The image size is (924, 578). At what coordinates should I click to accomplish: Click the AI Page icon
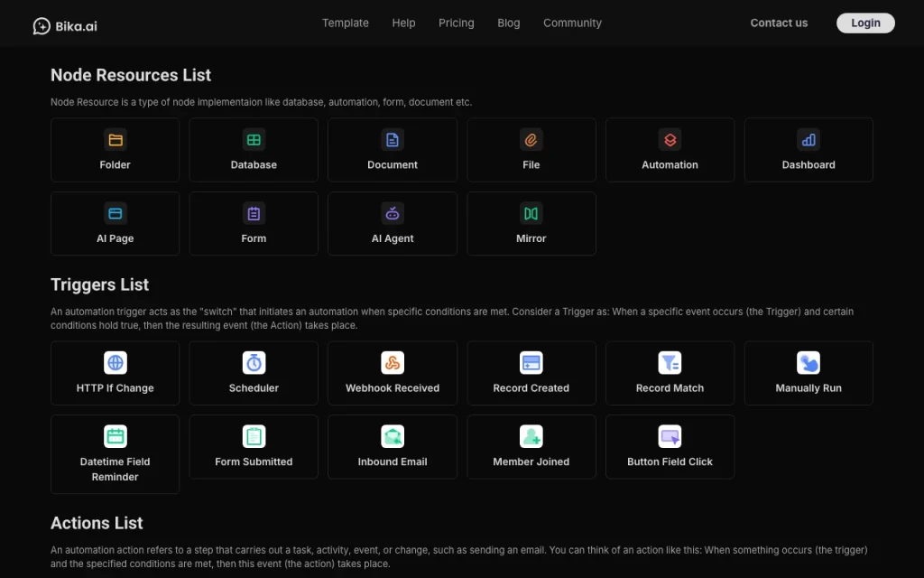[x=115, y=213]
